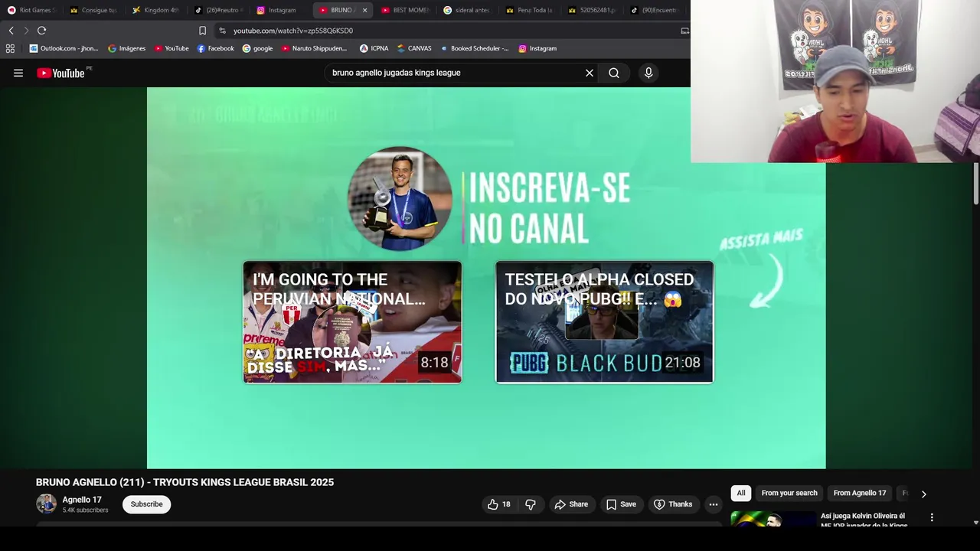The height and width of the screenshot is (551, 980).
Task: Open the YouTube guide hamburger menu
Action: (x=18, y=73)
